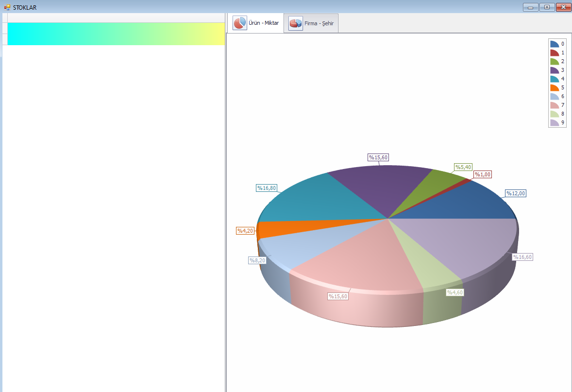Click the %8,20 pie label

pos(257,260)
